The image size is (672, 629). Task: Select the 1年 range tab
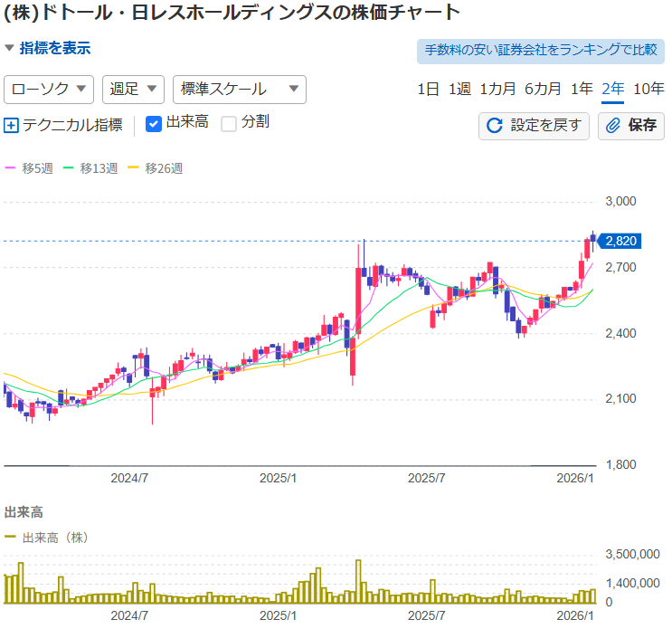click(x=582, y=89)
